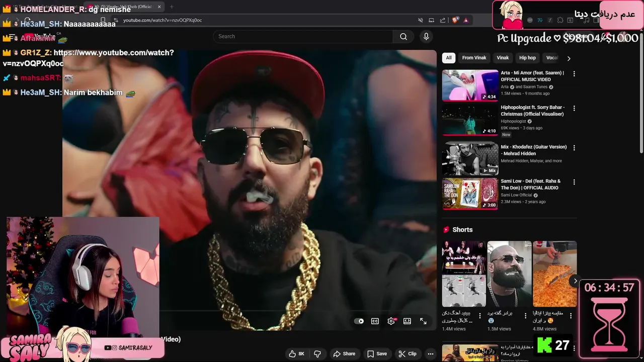The height and width of the screenshot is (362, 644).
Task: Close the Vinak browser tab
Action: click(x=159, y=7)
